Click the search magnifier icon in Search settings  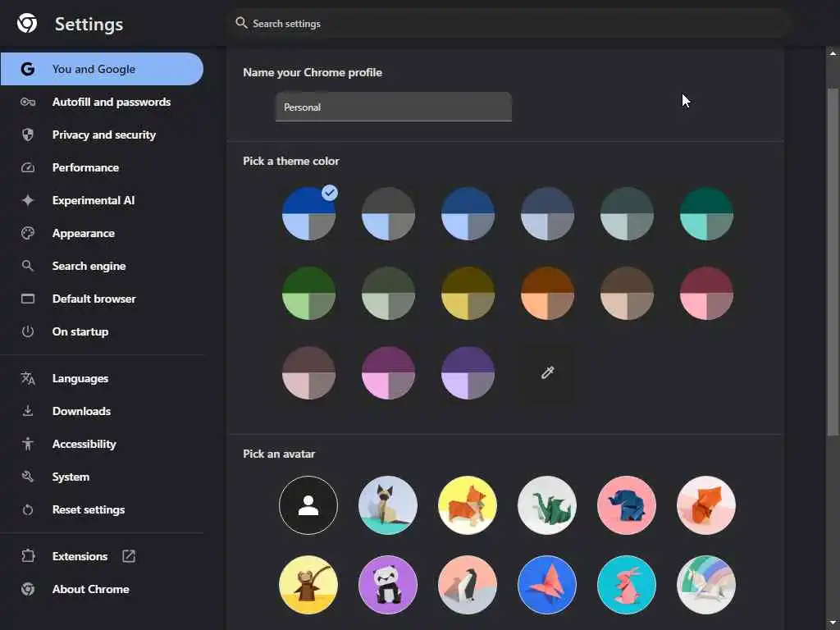[242, 23]
